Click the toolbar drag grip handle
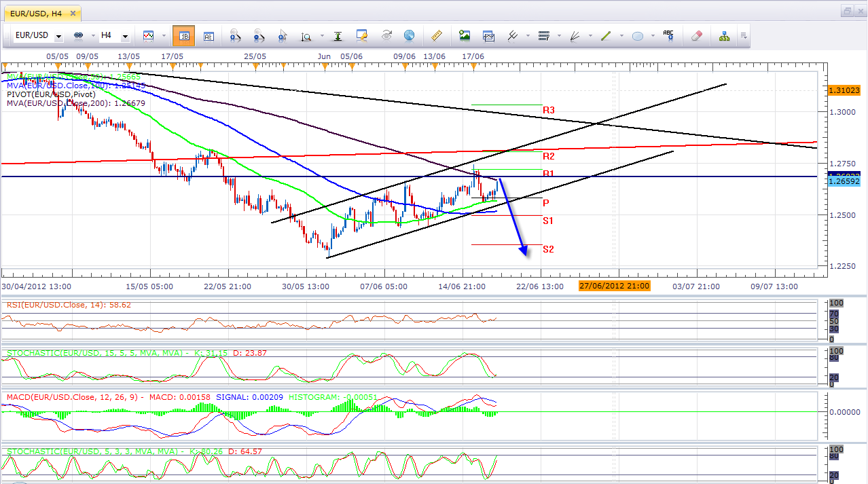This screenshot has width=868, height=484. [x=7, y=35]
